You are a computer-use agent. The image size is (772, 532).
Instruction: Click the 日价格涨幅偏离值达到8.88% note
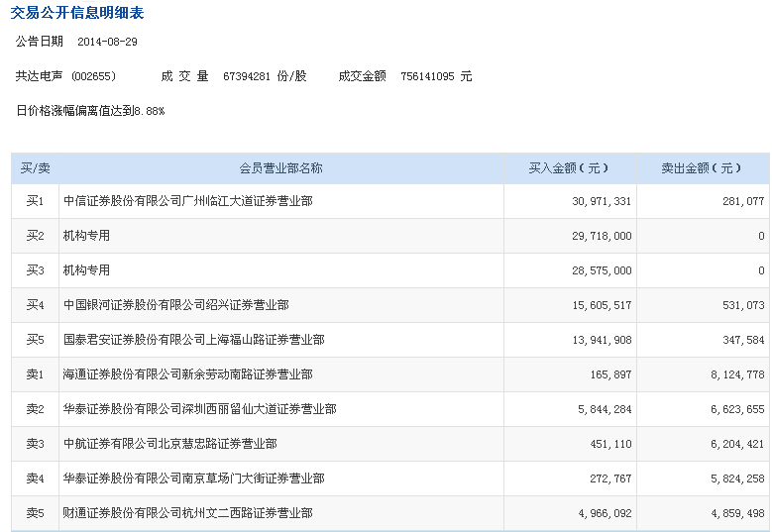[90, 111]
